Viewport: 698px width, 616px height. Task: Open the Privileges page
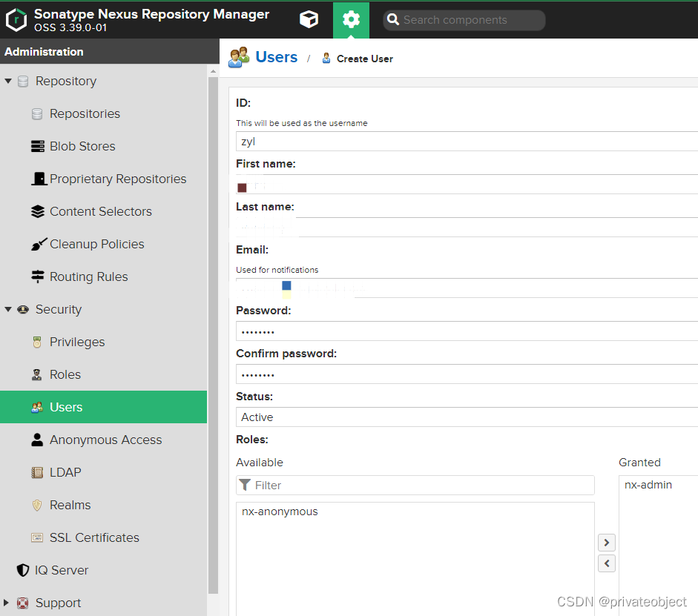[x=77, y=342]
